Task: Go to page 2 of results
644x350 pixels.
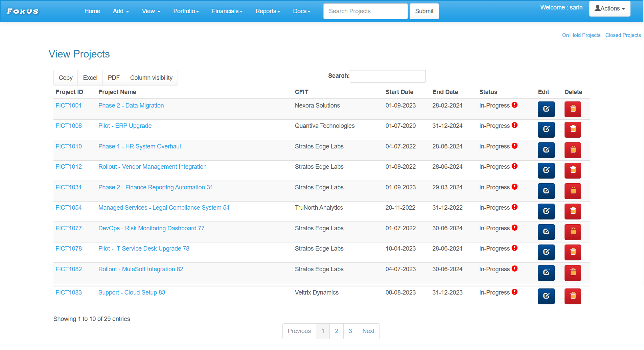Action: click(x=336, y=331)
